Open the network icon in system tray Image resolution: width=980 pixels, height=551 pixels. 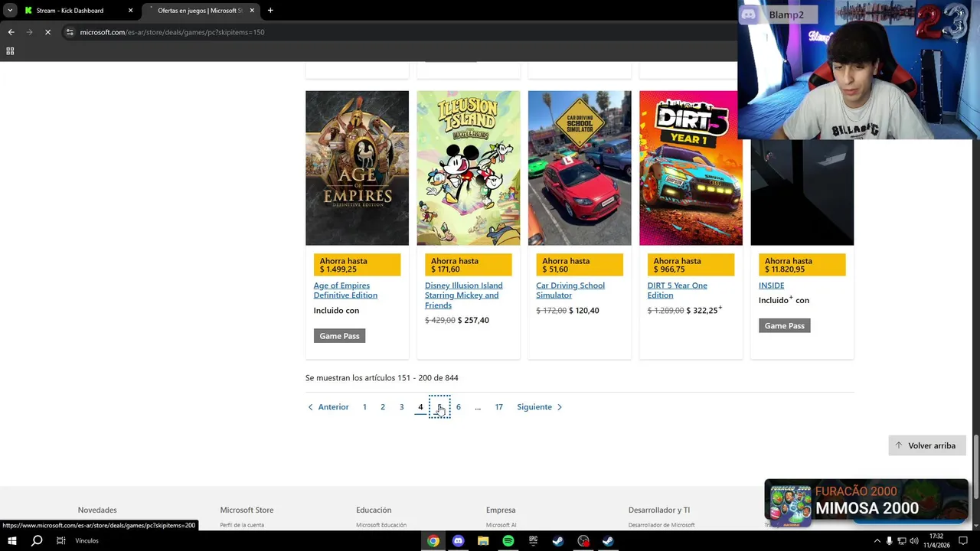(x=901, y=540)
